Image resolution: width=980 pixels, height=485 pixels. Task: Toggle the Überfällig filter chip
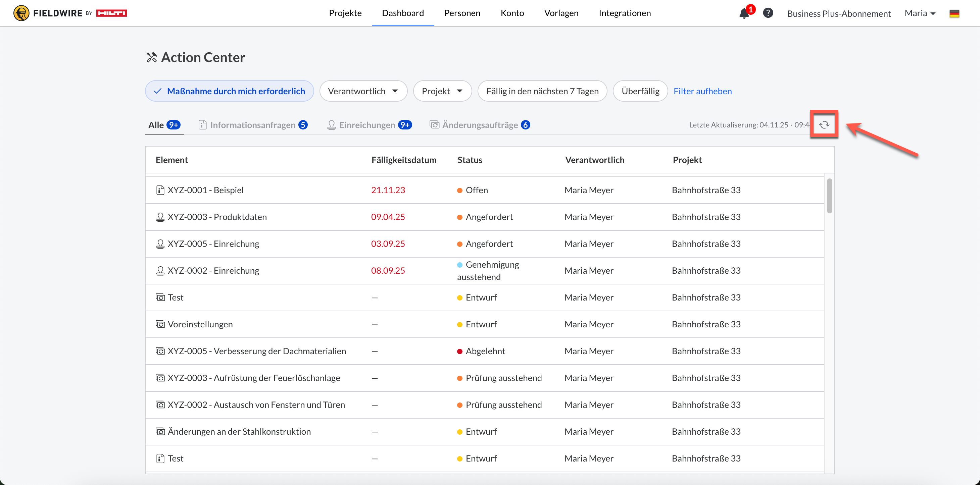coord(640,91)
